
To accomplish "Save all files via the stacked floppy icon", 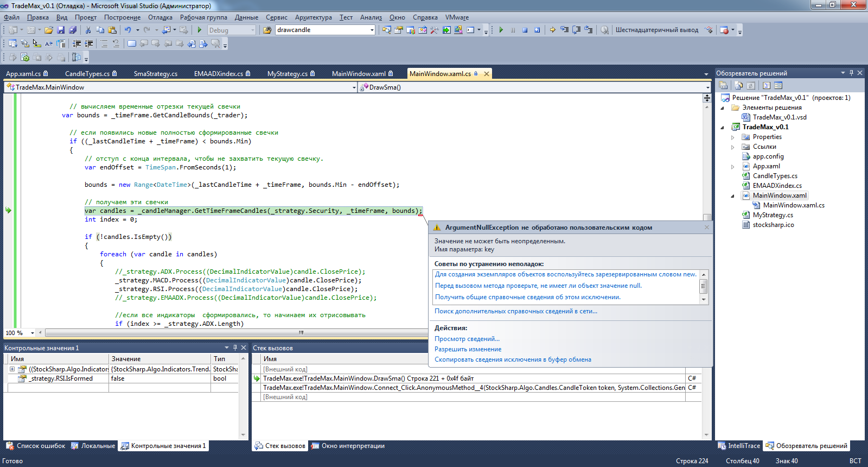I will click(72, 30).
